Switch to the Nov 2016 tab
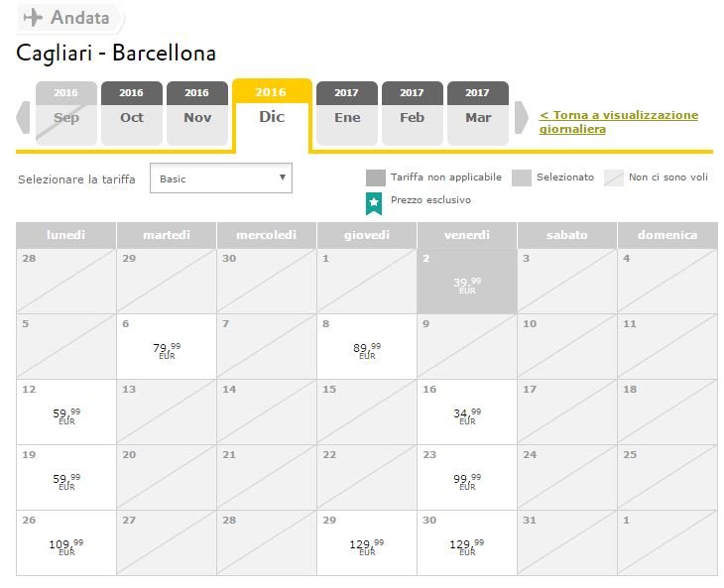This screenshot has height=588, width=724. tap(197, 114)
